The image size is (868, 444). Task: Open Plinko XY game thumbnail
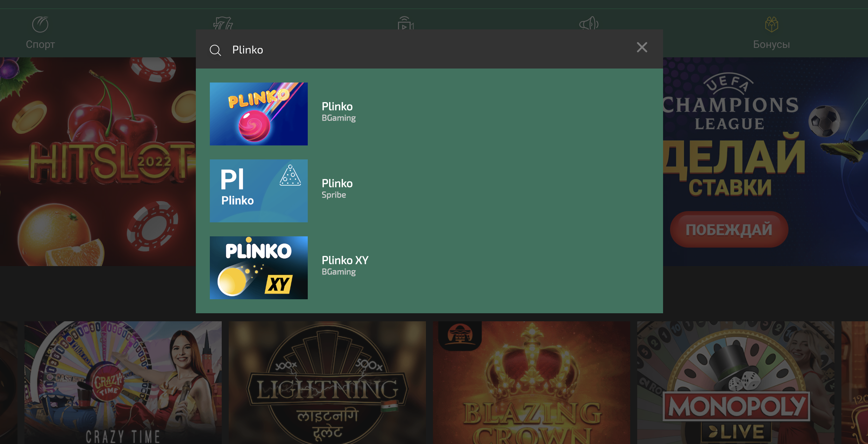coord(259,268)
